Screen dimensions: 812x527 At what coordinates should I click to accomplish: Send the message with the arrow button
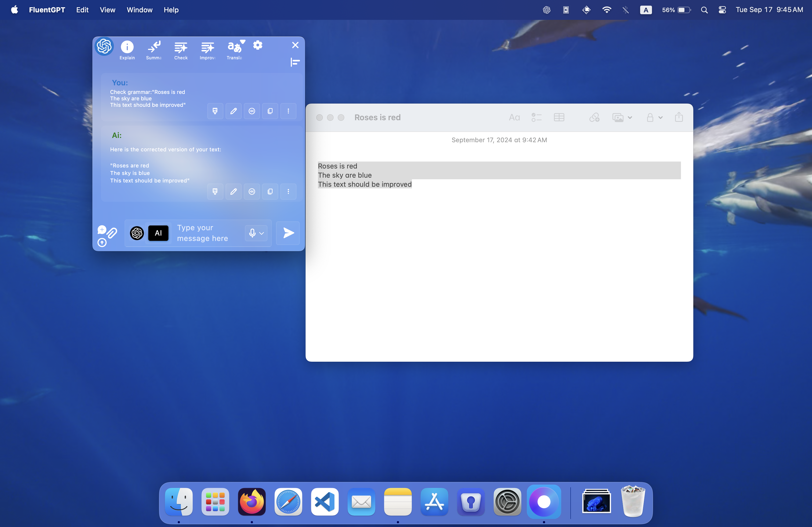pos(288,233)
